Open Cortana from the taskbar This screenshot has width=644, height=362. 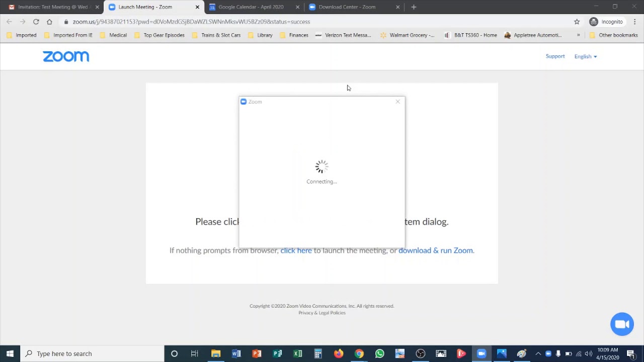tap(174, 353)
